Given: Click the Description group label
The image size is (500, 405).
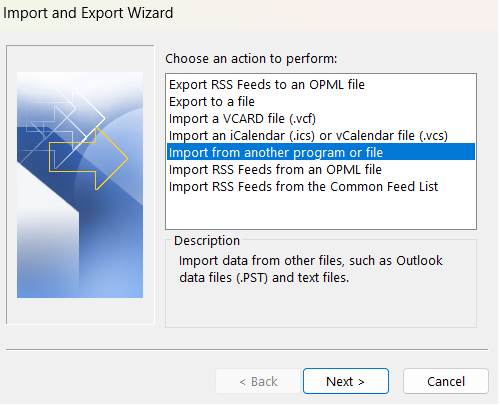Looking at the screenshot, I should tap(207, 241).
